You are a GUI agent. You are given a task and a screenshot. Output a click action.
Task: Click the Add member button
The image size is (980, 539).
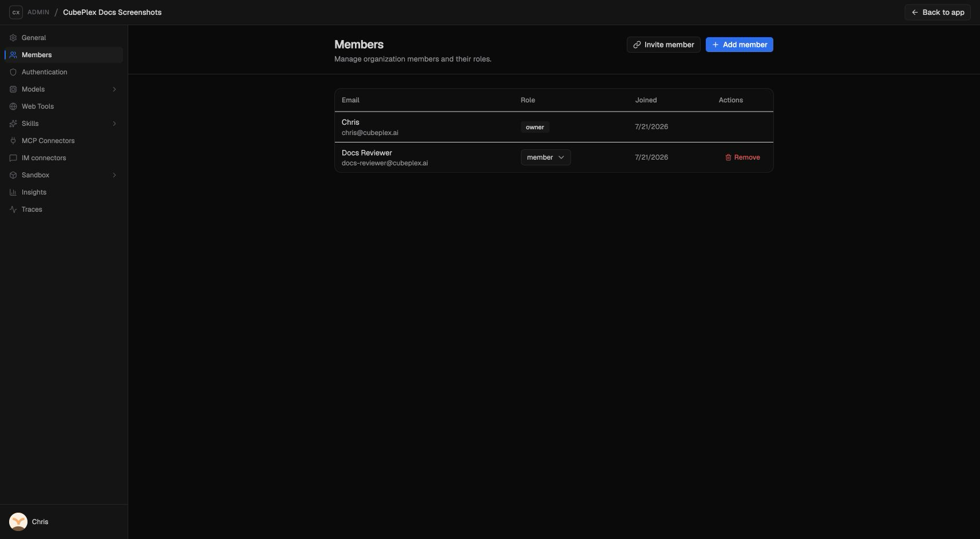[x=740, y=45]
